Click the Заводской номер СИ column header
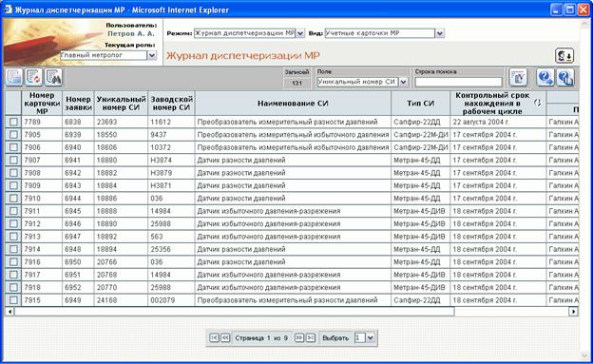593x364 pixels. [x=172, y=104]
